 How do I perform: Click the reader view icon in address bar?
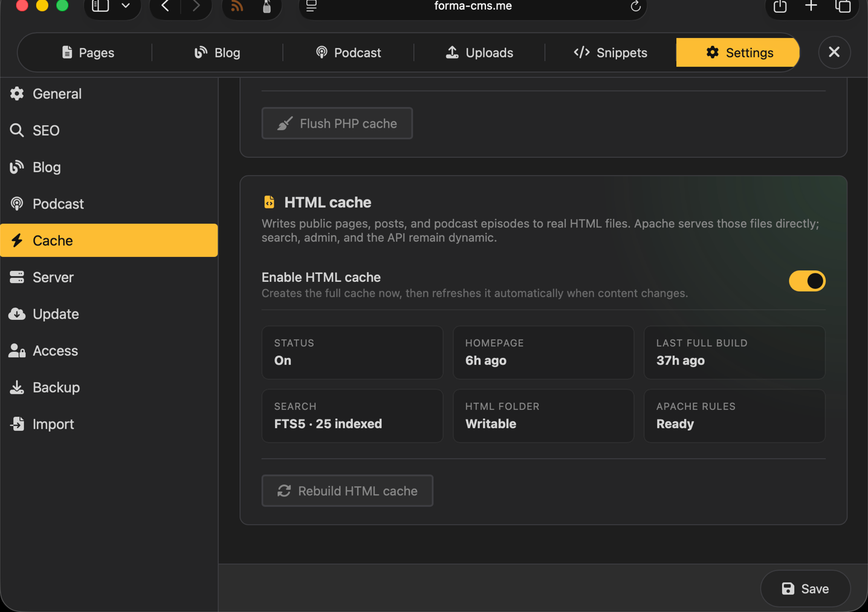tap(311, 6)
